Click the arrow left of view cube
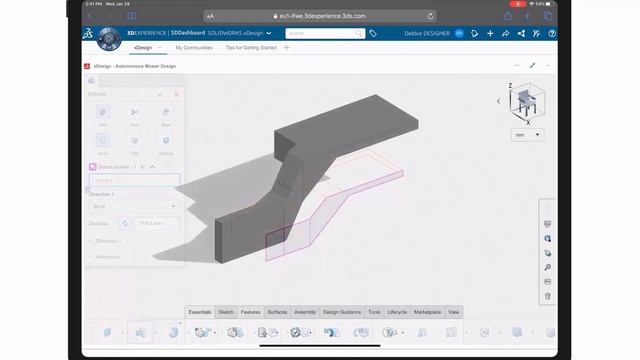Image resolution: width=640 pixels, height=360 pixels. 498,101
